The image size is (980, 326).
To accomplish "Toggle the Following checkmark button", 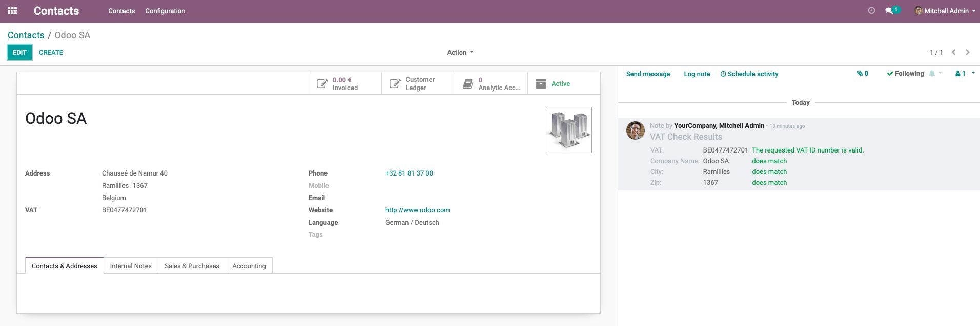I will point(905,74).
